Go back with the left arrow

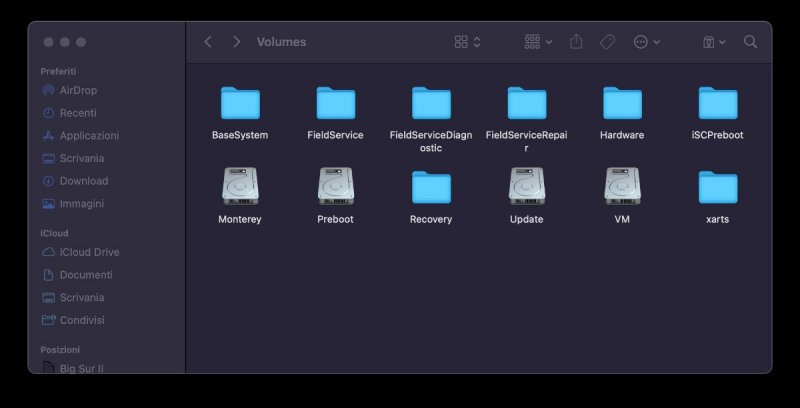(208, 42)
